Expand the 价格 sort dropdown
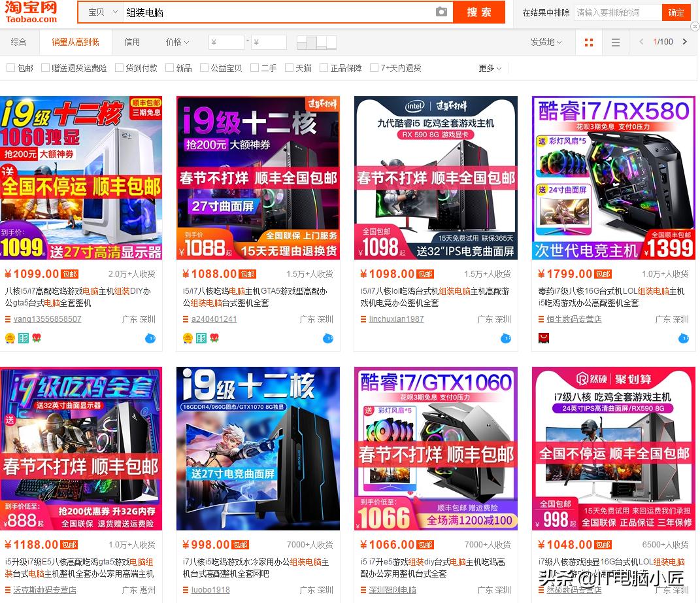This screenshot has width=700, height=603. pyautogui.click(x=177, y=42)
